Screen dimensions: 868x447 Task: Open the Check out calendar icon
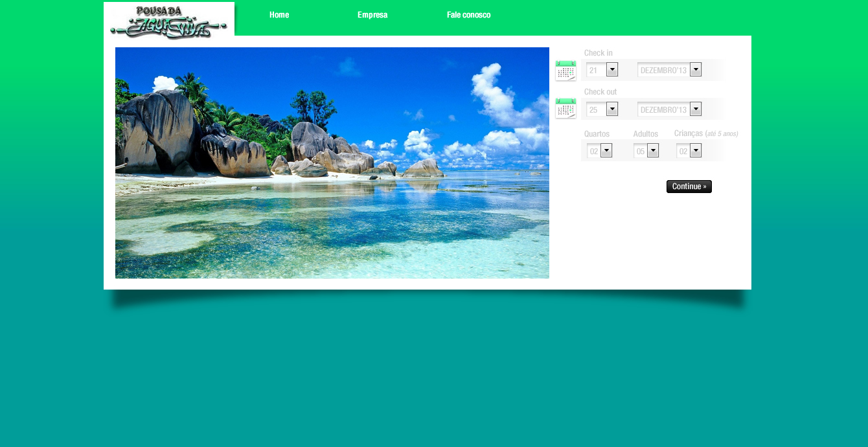pos(565,108)
